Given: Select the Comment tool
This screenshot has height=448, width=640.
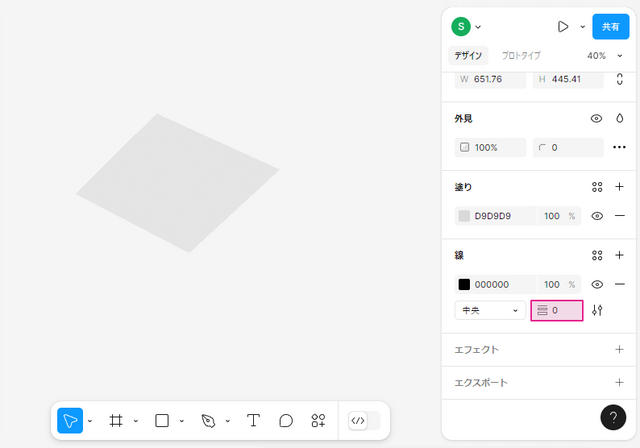Looking at the screenshot, I should [x=286, y=421].
